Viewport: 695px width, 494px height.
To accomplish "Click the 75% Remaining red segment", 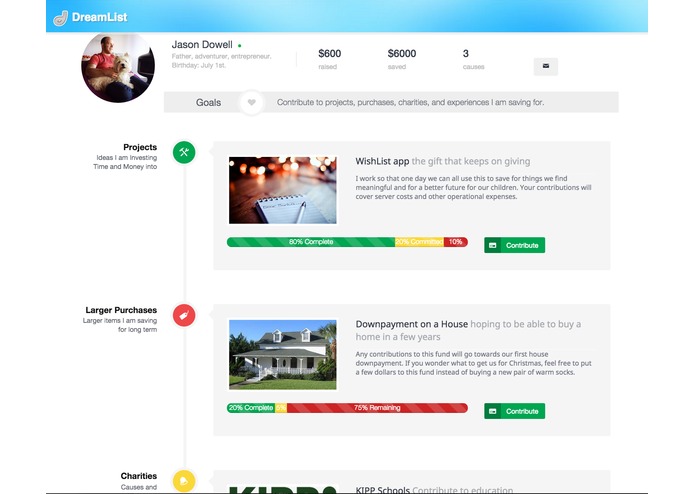I will click(x=377, y=408).
